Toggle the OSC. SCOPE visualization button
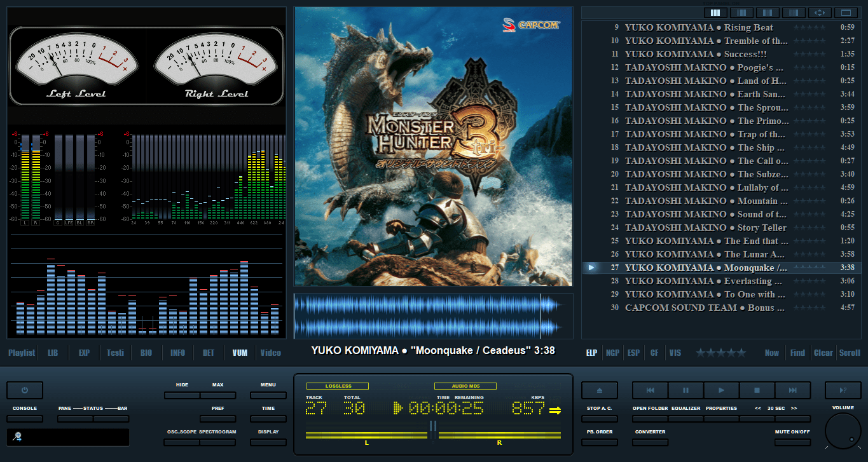 tap(182, 442)
